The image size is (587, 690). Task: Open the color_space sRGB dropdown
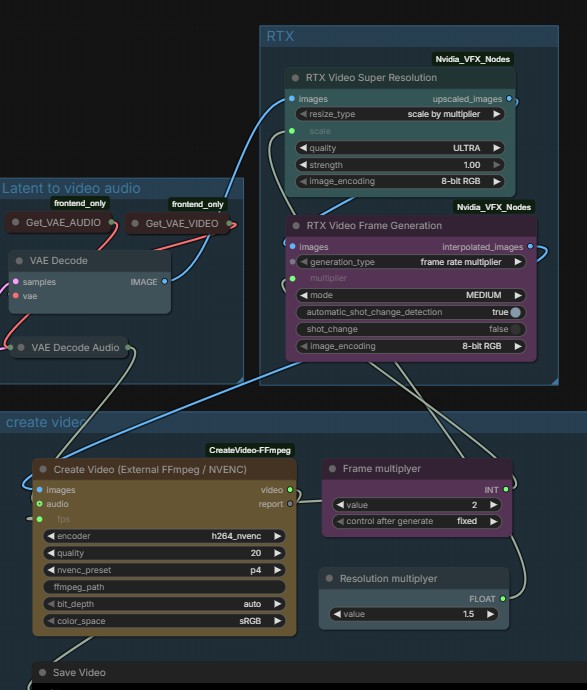[164, 621]
